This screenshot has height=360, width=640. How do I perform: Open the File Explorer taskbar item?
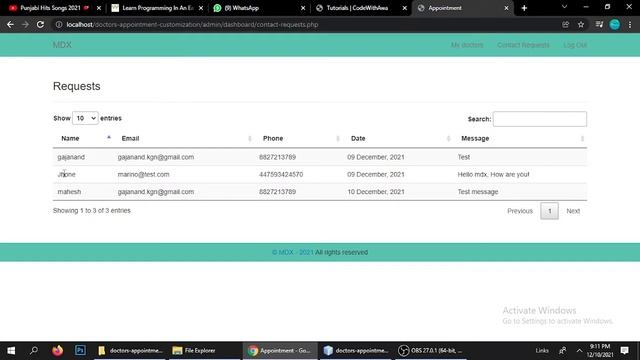click(205, 351)
